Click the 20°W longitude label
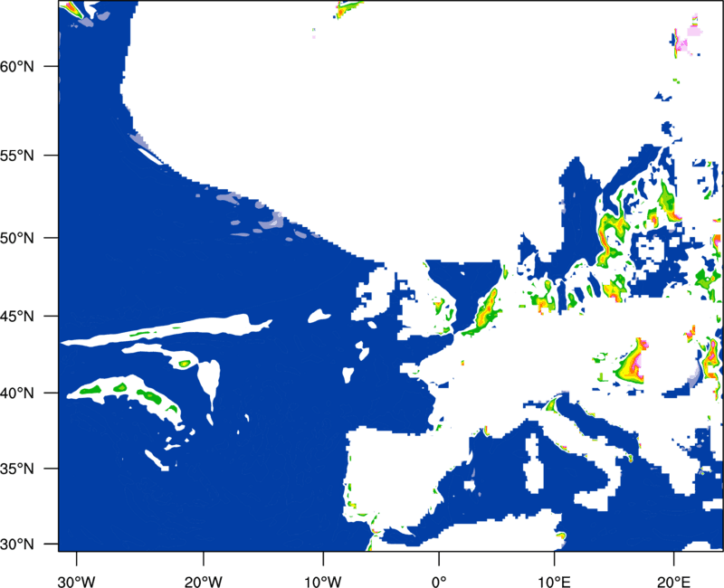The width and height of the screenshot is (724, 588). [x=204, y=582]
